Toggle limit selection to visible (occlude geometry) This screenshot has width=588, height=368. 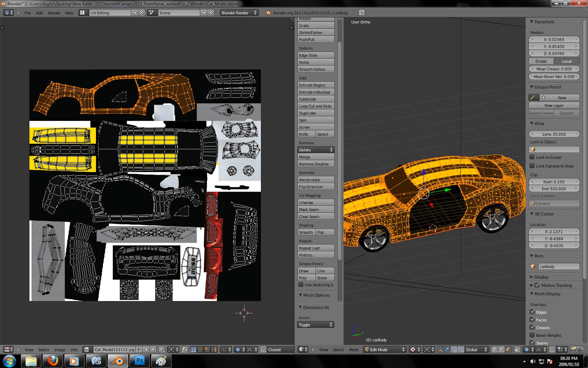click(x=518, y=349)
